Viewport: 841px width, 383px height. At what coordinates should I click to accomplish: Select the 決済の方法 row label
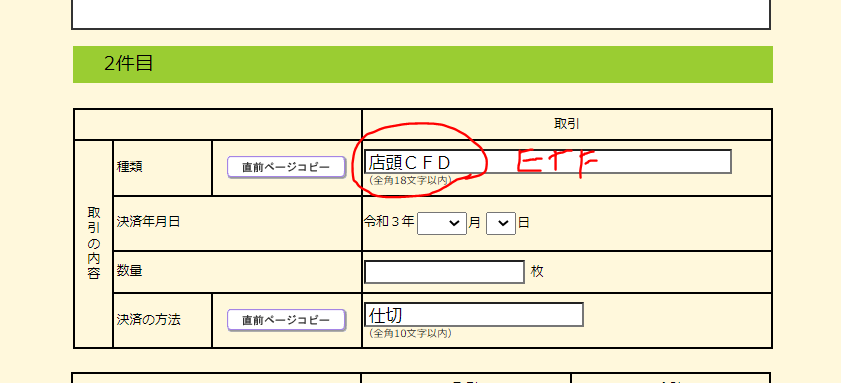click(149, 320)
